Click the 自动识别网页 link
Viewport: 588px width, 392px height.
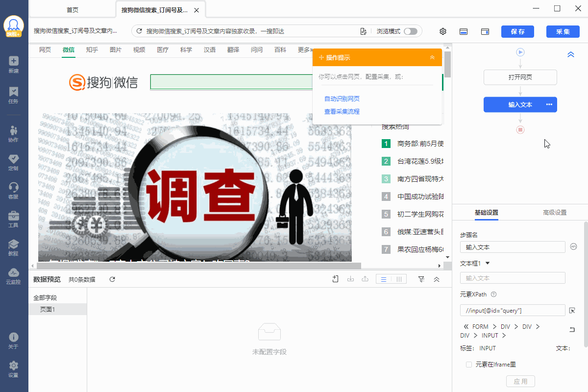click(x=342, y=99)
